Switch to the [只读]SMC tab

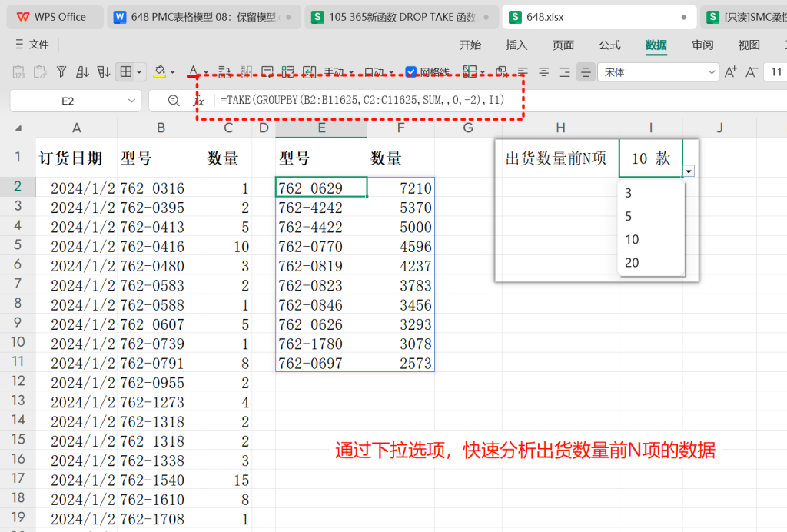(x=744, y=17)
